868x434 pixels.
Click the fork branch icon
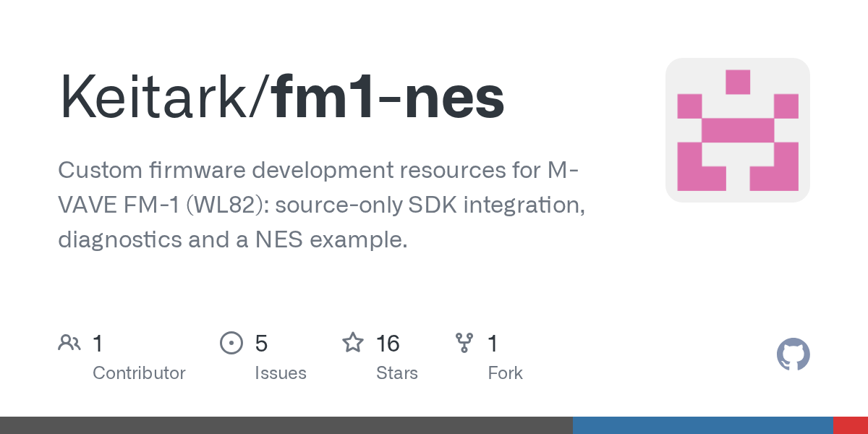(464, 343)
